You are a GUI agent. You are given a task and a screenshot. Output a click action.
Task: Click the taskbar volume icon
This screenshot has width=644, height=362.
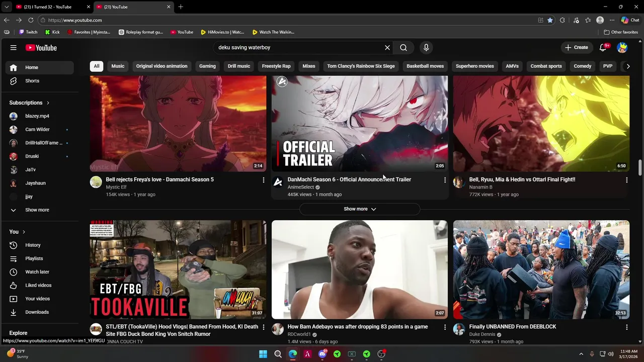coord(611,354)
